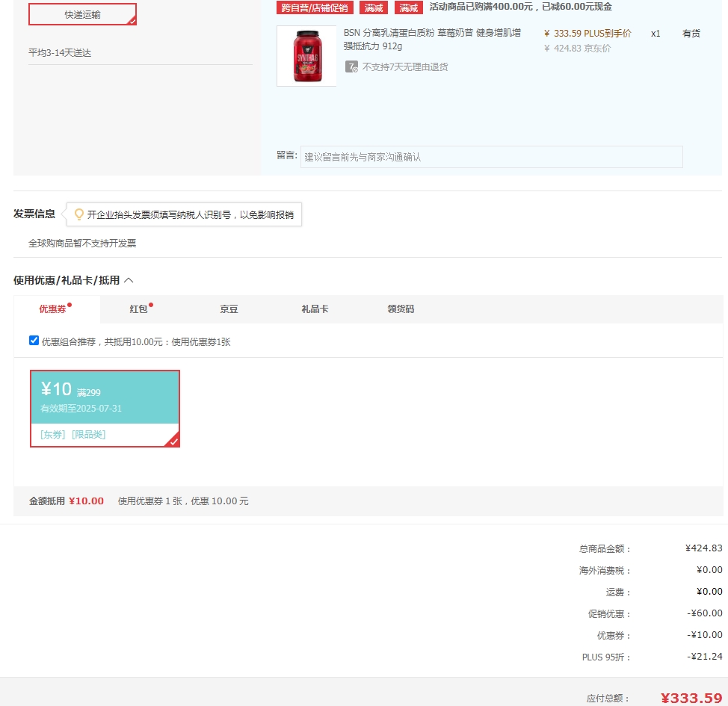
Task: Click the lightbulb tip icon beside 发票信息
Action: [79, 214]
